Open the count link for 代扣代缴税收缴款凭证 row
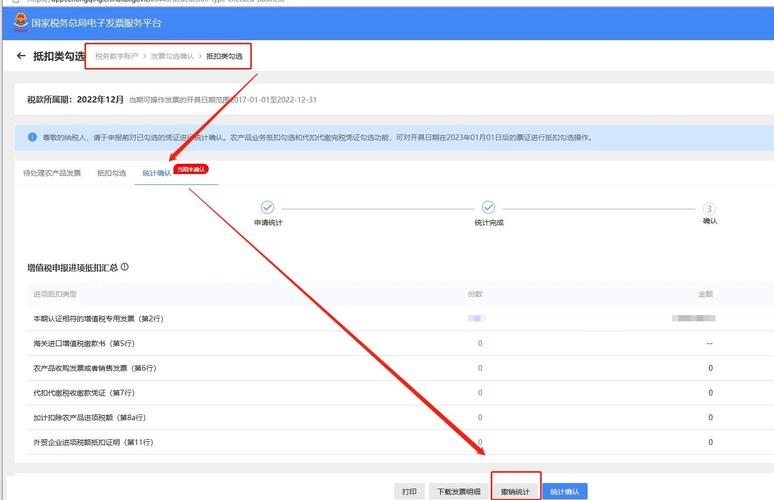 (480, 393)
